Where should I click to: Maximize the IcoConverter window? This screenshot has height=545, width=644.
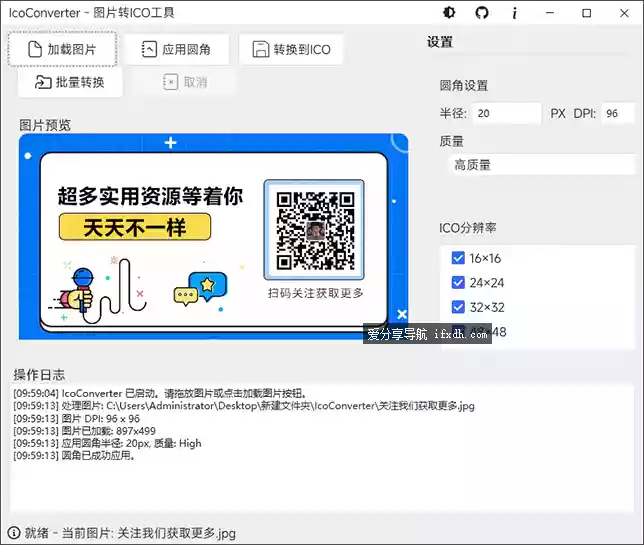587,13
